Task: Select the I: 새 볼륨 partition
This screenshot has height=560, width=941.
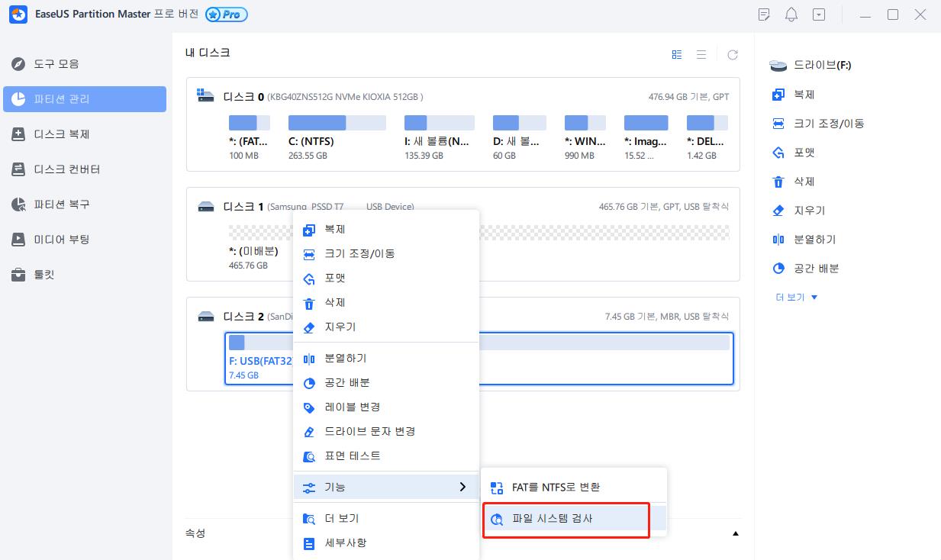Action: [439, 137]
